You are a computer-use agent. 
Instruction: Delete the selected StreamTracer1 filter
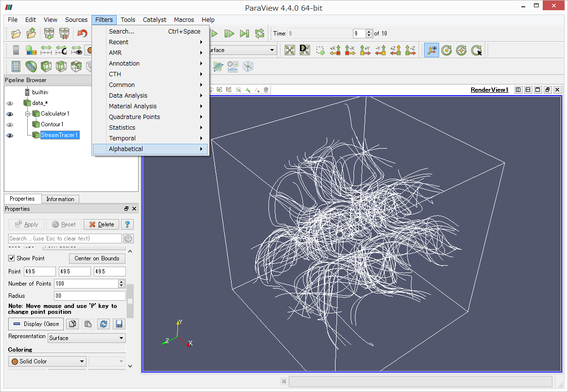coord(101,224)
